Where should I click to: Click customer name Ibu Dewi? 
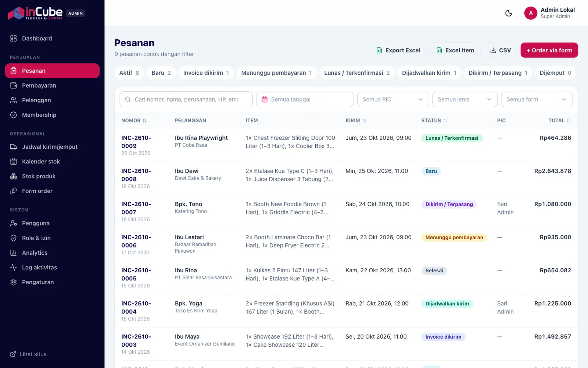pos(187,171)
